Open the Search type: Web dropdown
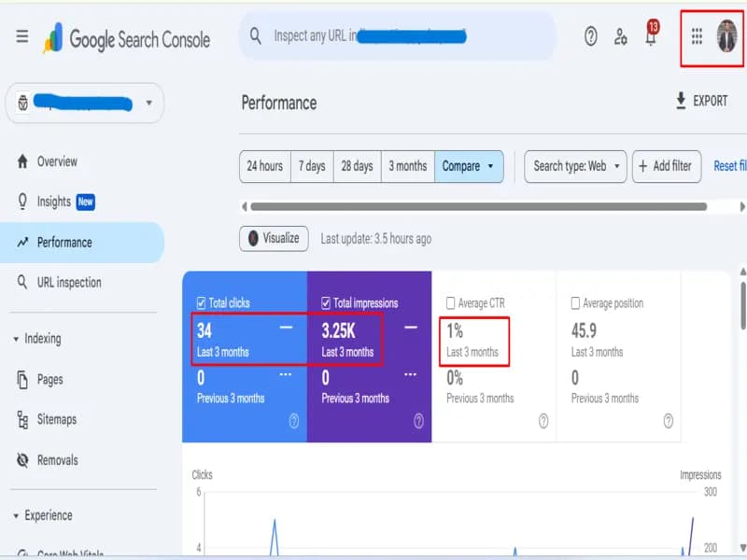The width and height of the screenshot is (747, 560). point(575,166)
